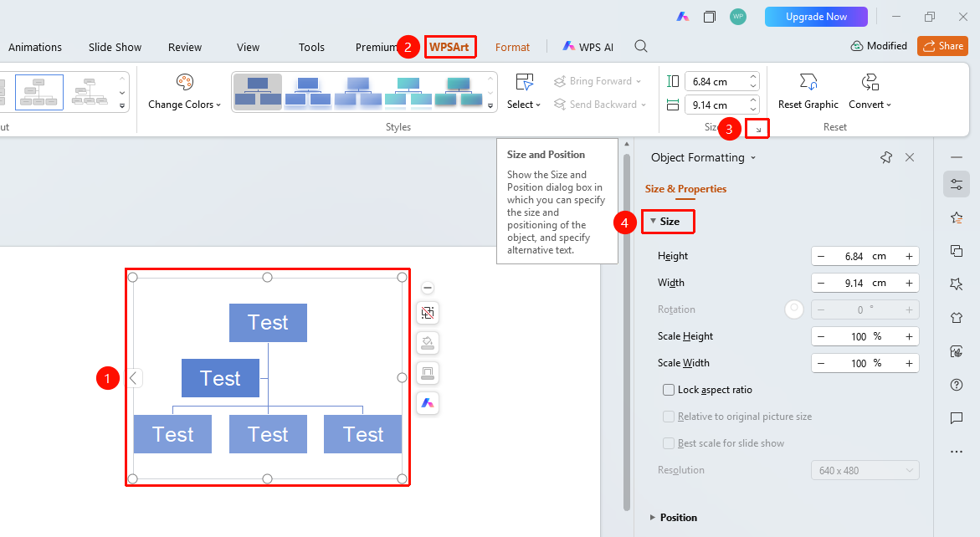
Task: Click the minus floating button beside diagram
Action: (x=428, y=288)
